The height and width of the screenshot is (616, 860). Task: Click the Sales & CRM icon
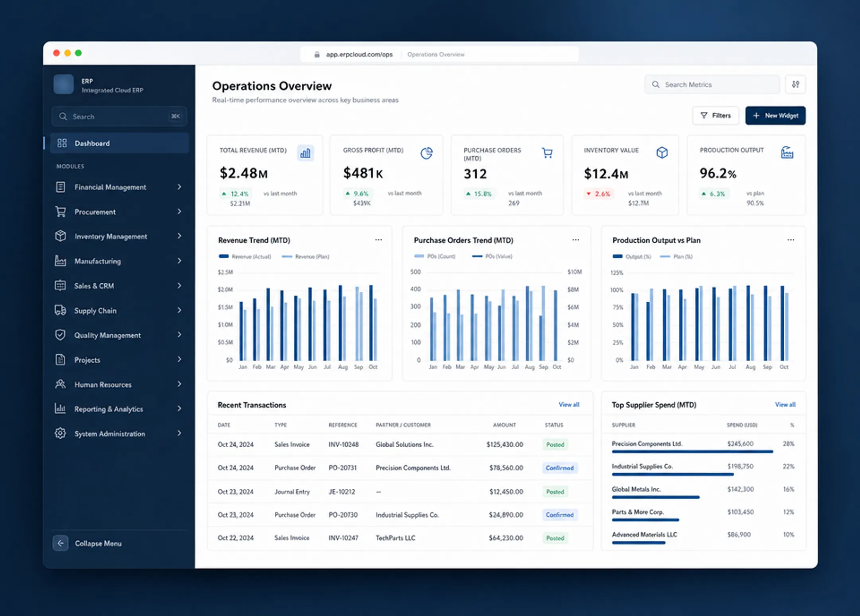(x=60, y=285)
